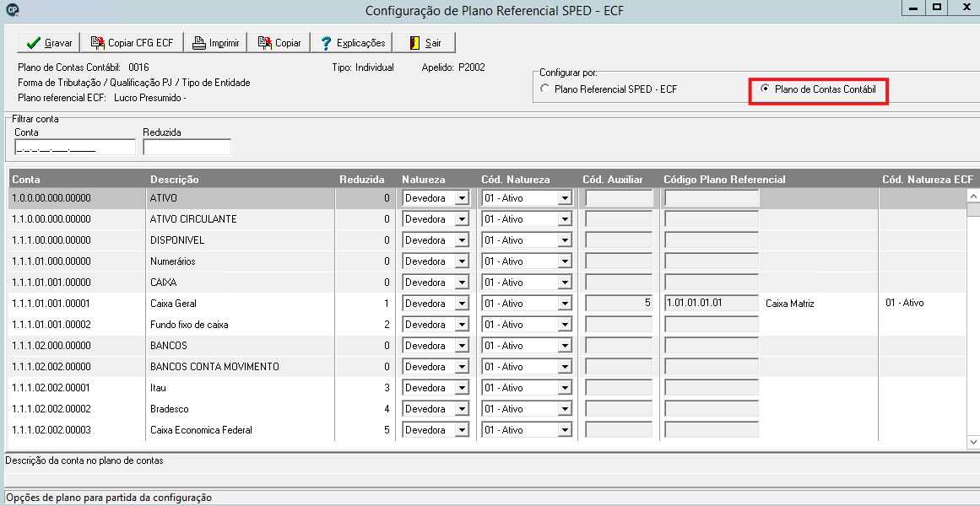The height and width of the screenshot is (506, 980).
Task: Click the Conta filter input field
Action: pos(75,147)
